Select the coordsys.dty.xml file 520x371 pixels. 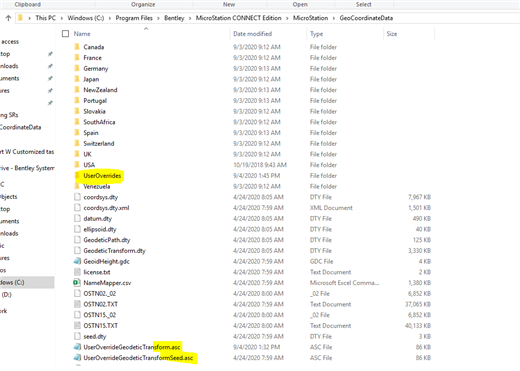(106, 208)
